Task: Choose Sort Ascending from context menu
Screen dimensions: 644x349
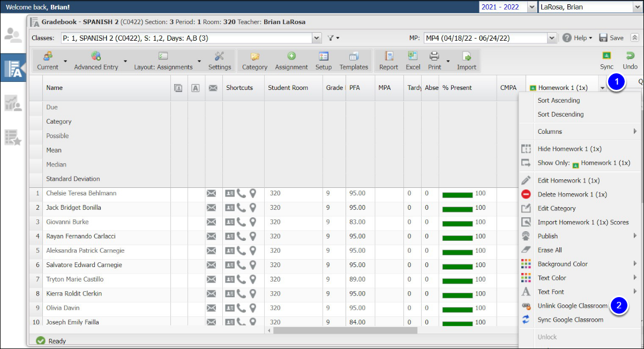Action: (558, 100)
